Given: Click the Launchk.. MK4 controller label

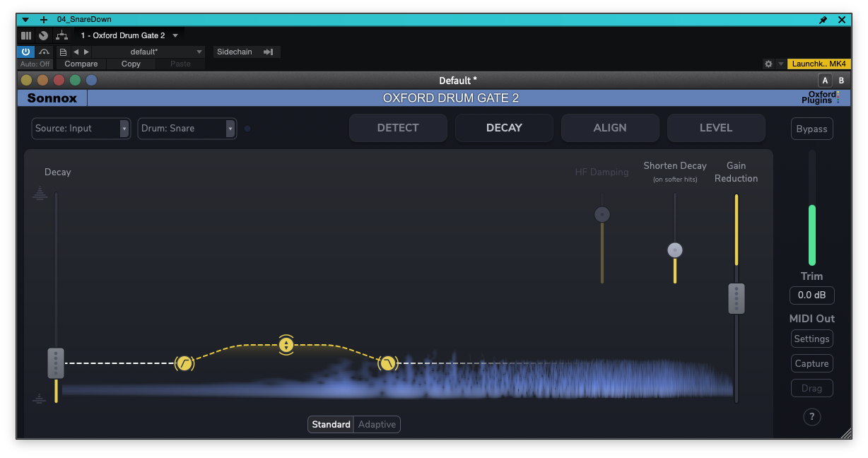Looking at the screenshot, I should coord(819,64).
